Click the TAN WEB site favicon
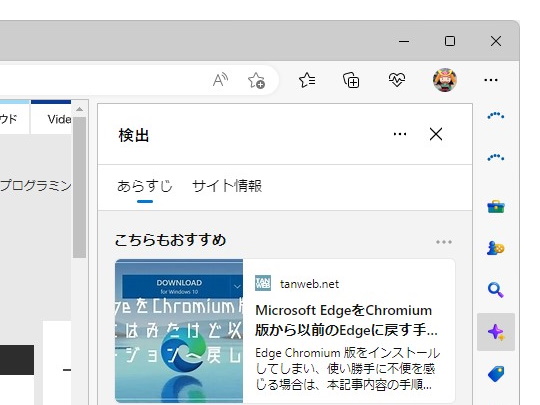 (263, 283)
